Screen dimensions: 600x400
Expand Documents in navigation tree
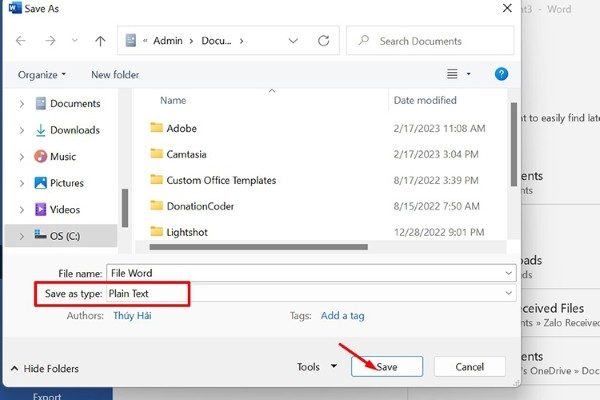(x=22, y=104)
